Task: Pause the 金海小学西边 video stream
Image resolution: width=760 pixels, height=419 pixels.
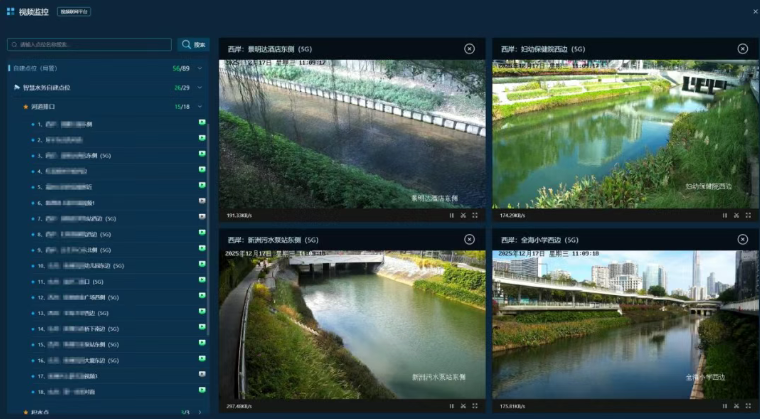Action: coord(724,406)
